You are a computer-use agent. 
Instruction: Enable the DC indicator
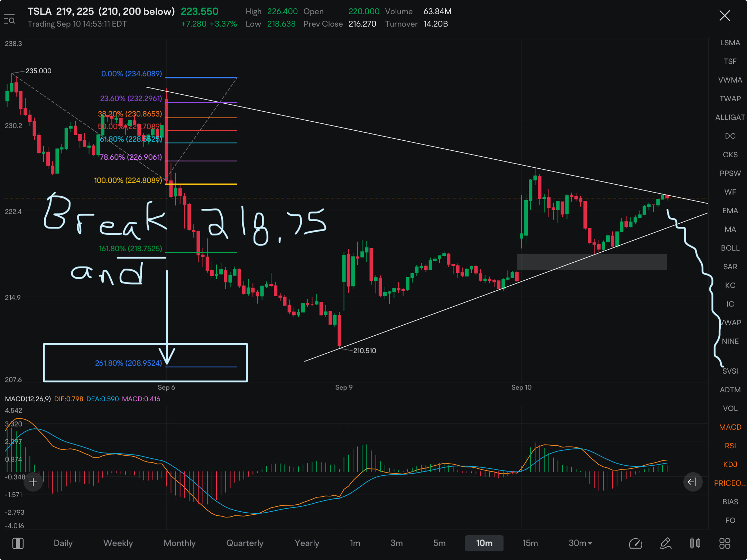pos(730,136)
